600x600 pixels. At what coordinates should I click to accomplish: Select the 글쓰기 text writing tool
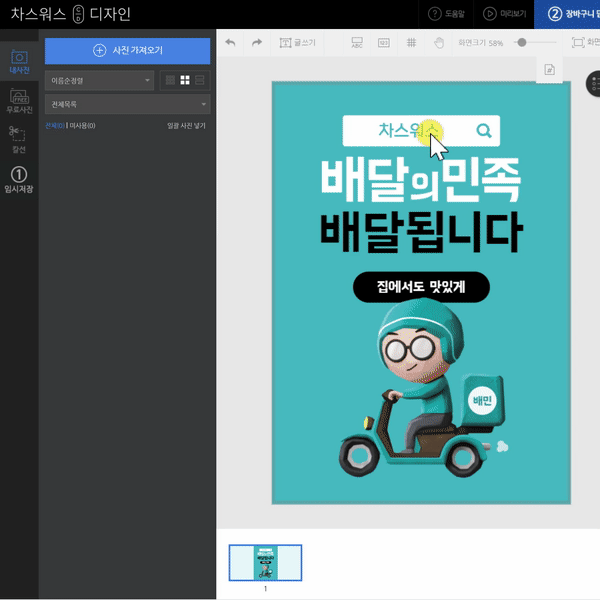(x=297, y=42)
